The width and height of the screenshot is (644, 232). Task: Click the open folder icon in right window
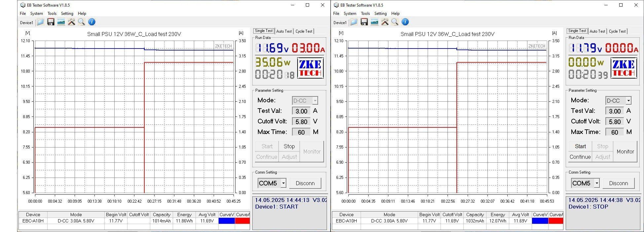click(x=354, y=22)
